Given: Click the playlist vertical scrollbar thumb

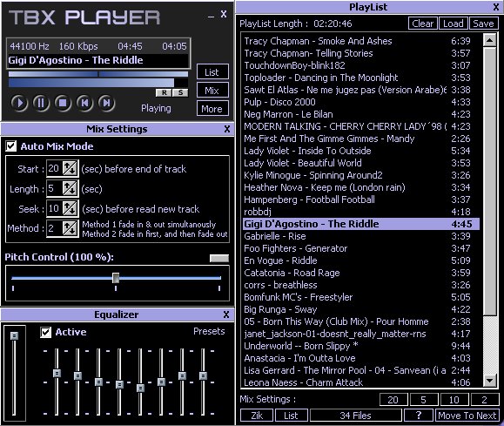Looking at the screenshot, I should pyautogui.click(x=489, y=181).
